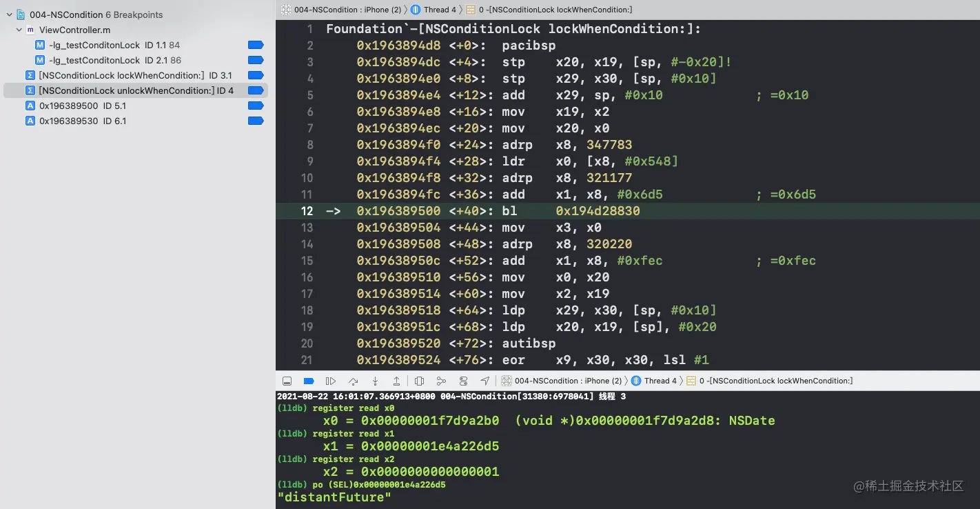Click pacibsp instruction on line 2

click(x=529, y=46)
